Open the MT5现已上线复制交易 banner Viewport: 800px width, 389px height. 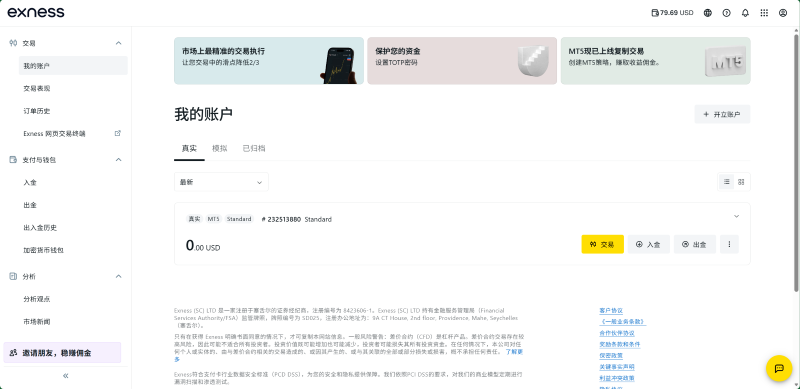656,60
